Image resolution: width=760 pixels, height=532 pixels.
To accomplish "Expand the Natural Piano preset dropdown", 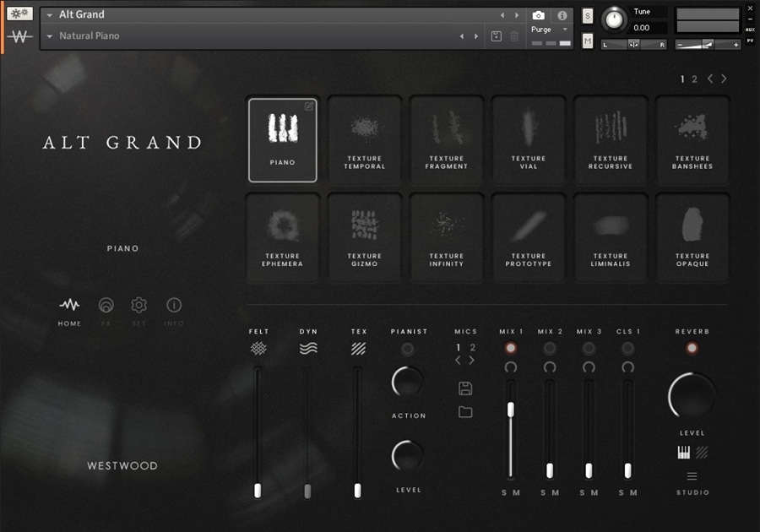I will pyautogui.click(x=50, y=36).
